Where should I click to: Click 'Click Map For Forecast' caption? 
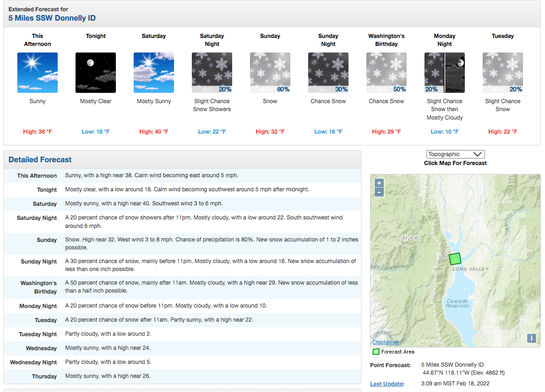[x=455, y=163]
